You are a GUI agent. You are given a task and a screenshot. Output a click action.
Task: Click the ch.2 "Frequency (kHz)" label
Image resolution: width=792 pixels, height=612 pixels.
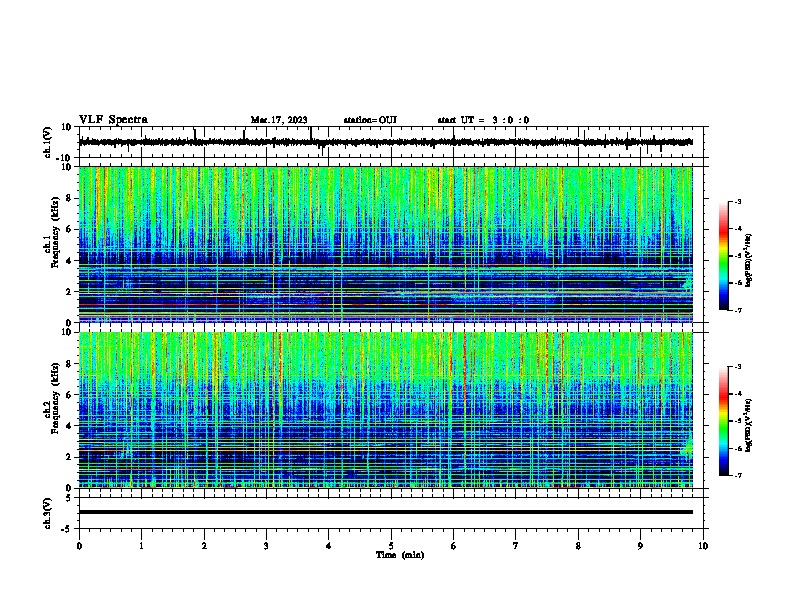coord(55,398)
